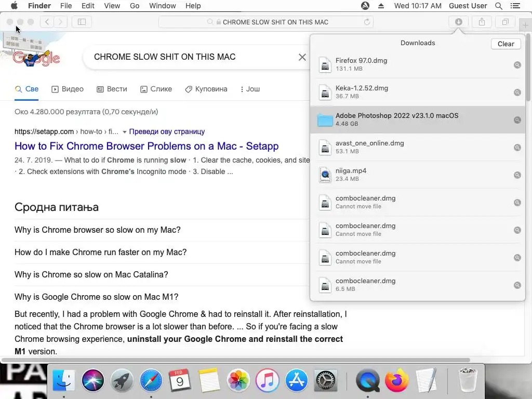Open the Finder menu in menu bar
Screen dimensions: 532x399
click(39, 6)
